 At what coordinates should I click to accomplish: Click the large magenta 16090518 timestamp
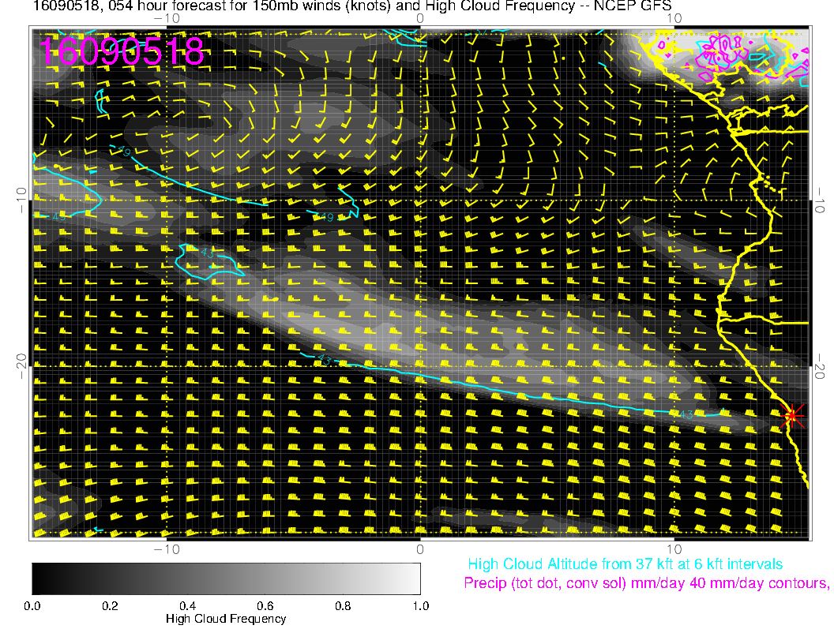coord(122,52)
